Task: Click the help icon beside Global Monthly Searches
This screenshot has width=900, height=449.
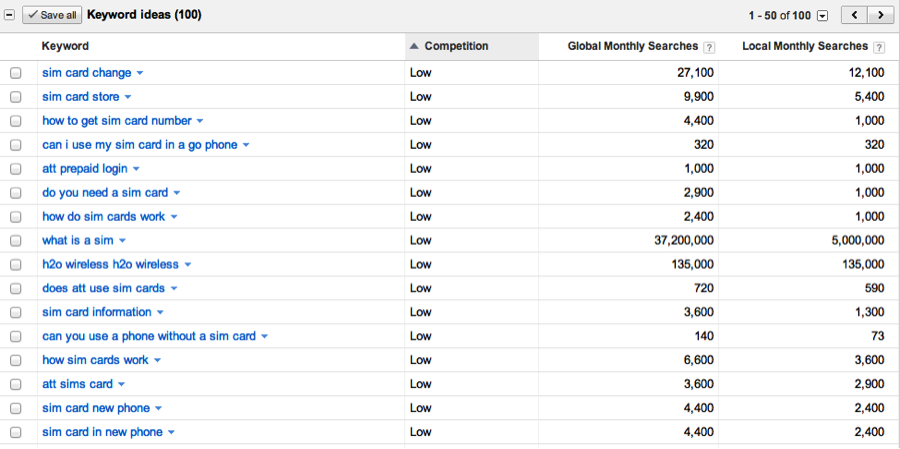Action: 709,47
